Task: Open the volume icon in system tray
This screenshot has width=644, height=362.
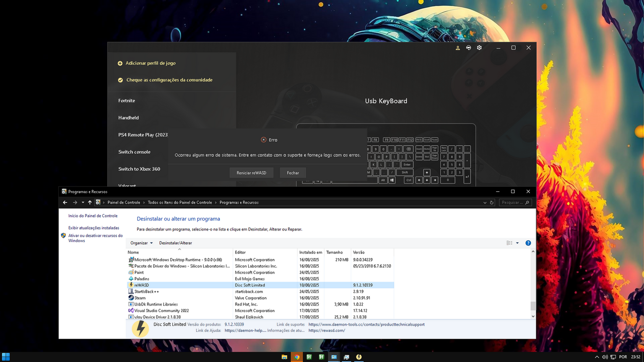Action: click(x=605, y=357)
